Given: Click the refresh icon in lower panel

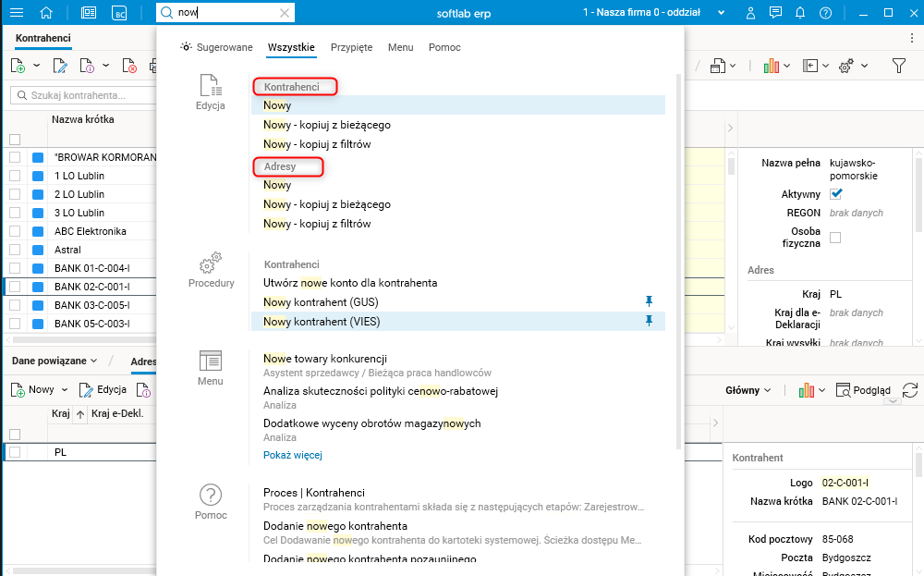Looking at the screenshot, I should pyautogui.click(x=910, y=389).
